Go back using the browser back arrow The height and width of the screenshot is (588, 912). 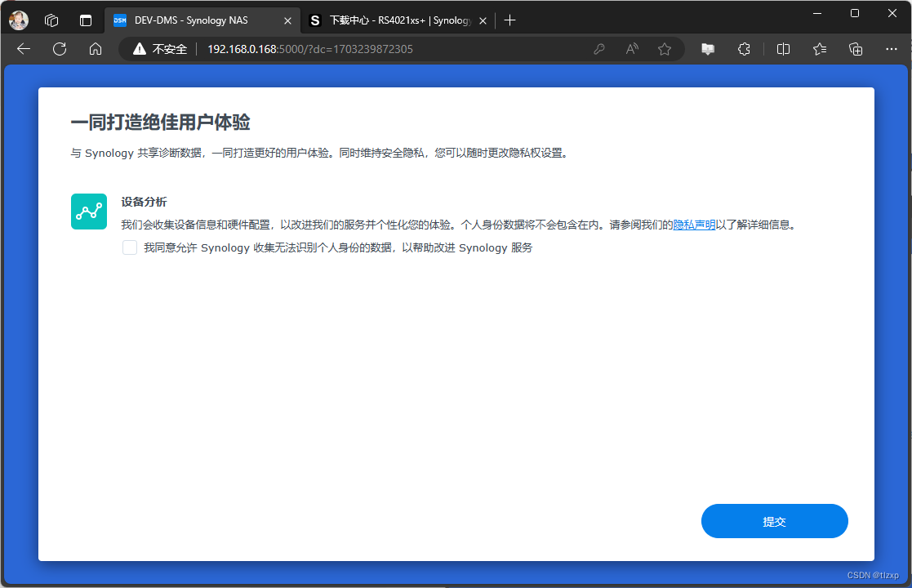(x=24, y=50)
